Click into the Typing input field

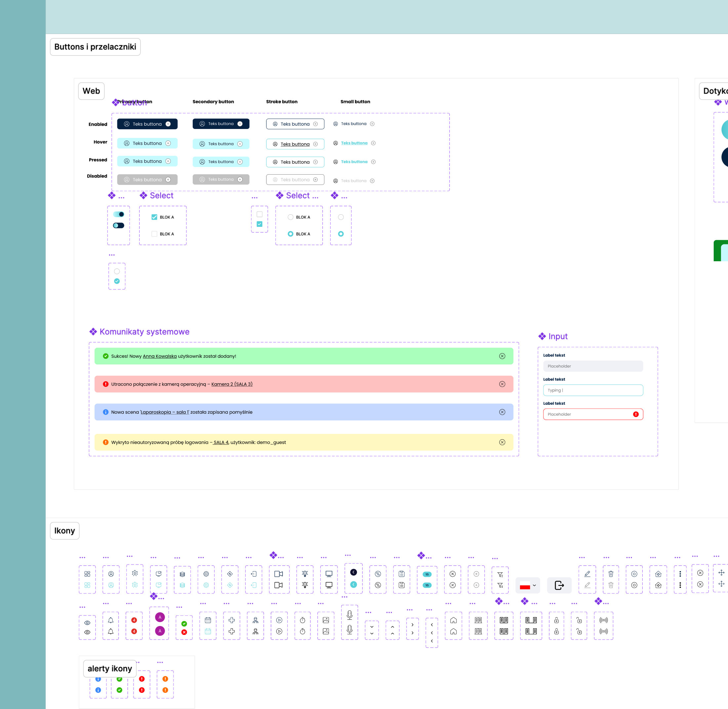point(593,390)
